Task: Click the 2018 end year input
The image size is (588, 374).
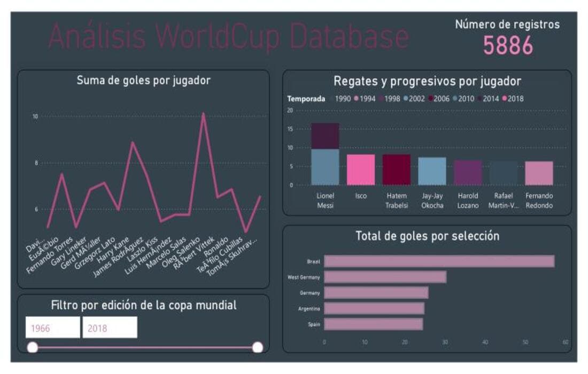Action: coord(110,328)
